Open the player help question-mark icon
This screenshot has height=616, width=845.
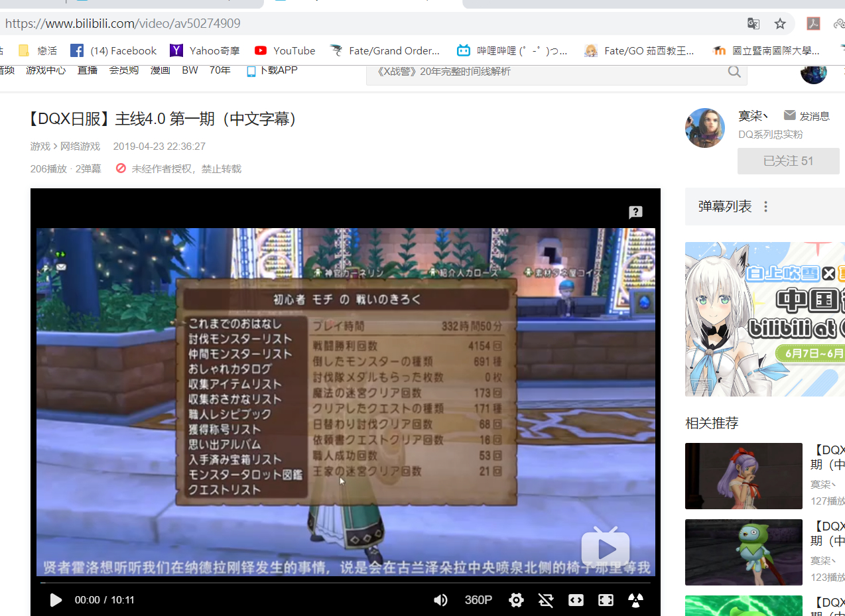point(635,212)
